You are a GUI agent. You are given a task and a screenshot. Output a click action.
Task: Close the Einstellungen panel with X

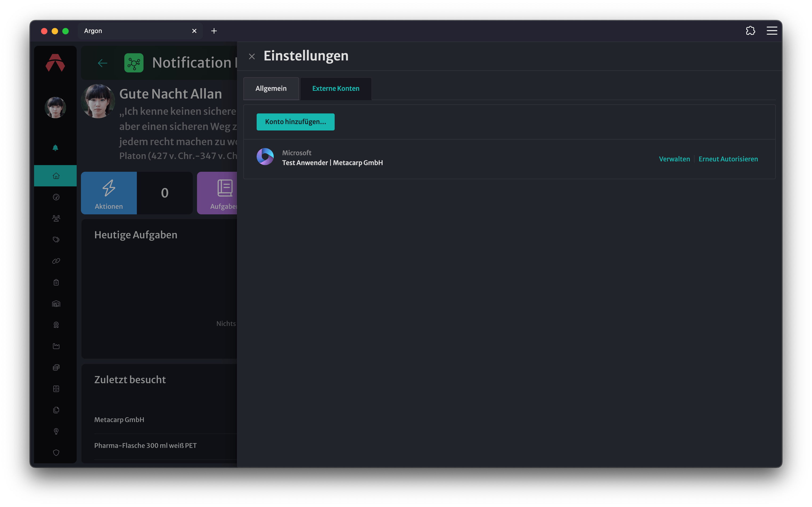tap(252, 57)
